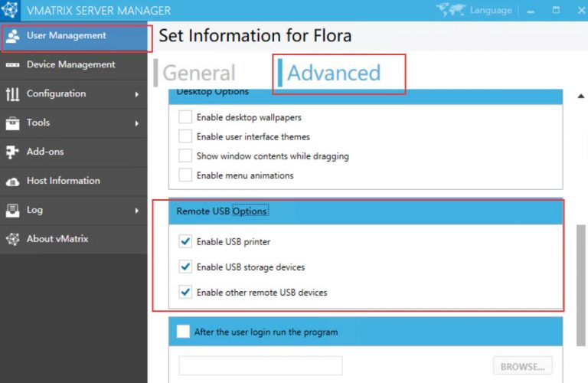
Task: Click the About vMatrix logo icon
Action: coord(12,239)
